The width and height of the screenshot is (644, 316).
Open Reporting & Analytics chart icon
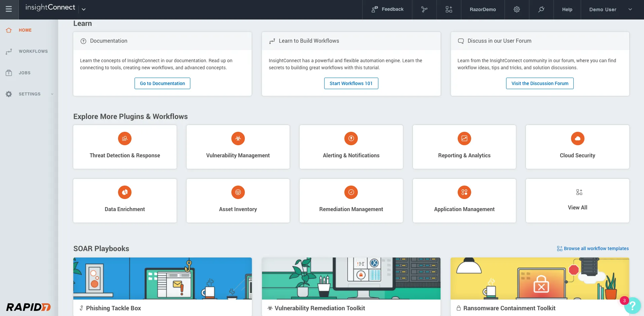click(464, 139)
